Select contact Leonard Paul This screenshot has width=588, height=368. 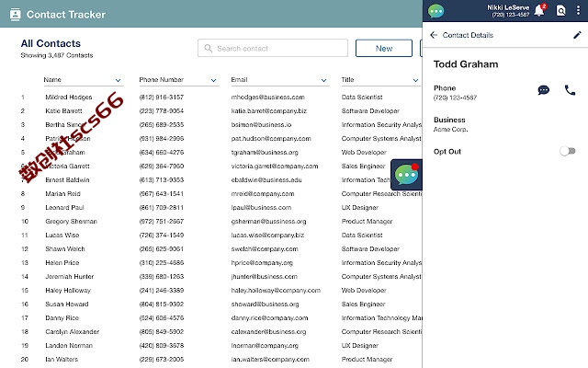pos(64,207)
